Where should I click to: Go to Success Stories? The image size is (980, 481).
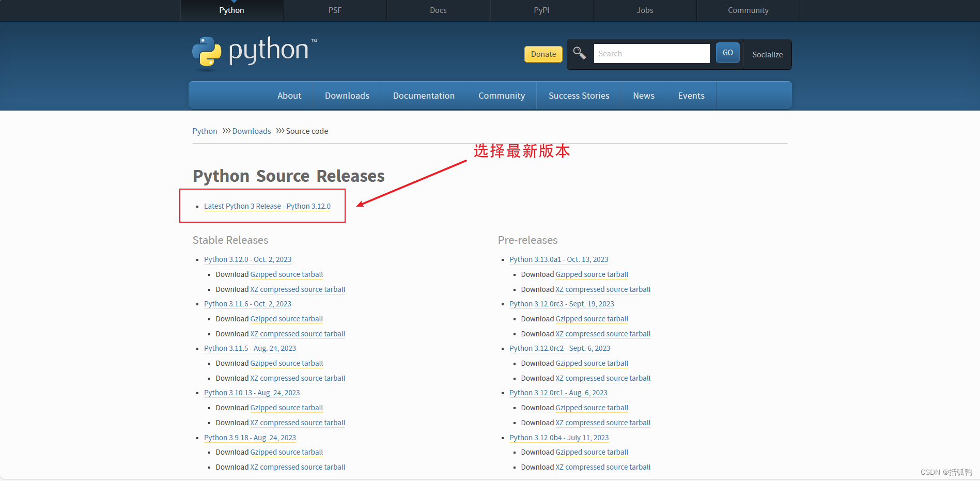tap(579, 95)
